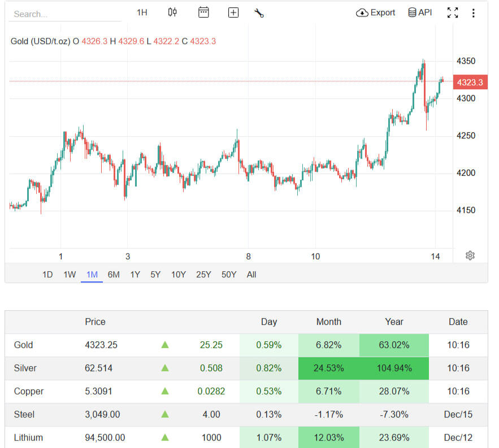Select the 1D time range tab
This screenshot has width=499, height=448.
pyautogui.click(x=47, y=275)
